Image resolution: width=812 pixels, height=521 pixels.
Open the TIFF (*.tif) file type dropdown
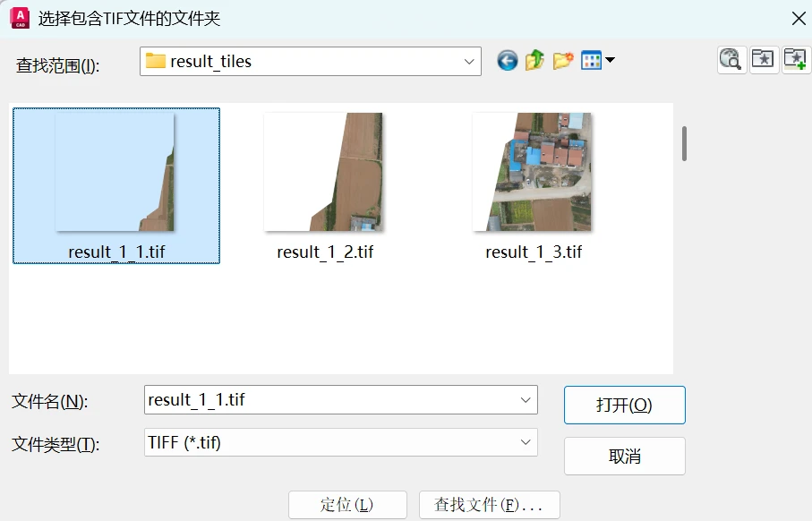[x=341, y=442]
